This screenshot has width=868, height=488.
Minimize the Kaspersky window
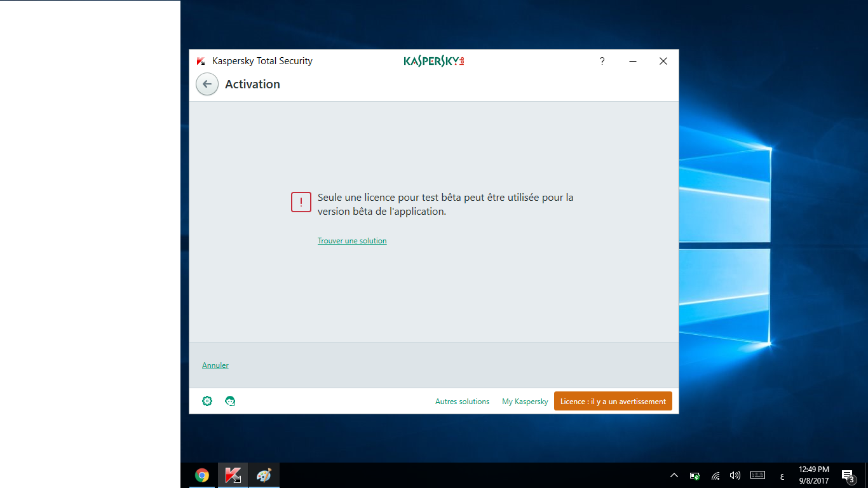click(x=633, y=61)
